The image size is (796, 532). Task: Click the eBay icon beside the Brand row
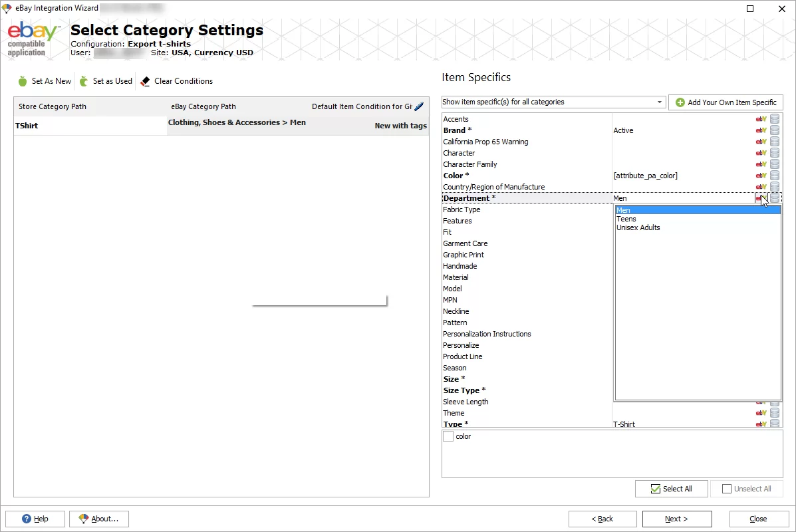760,130
